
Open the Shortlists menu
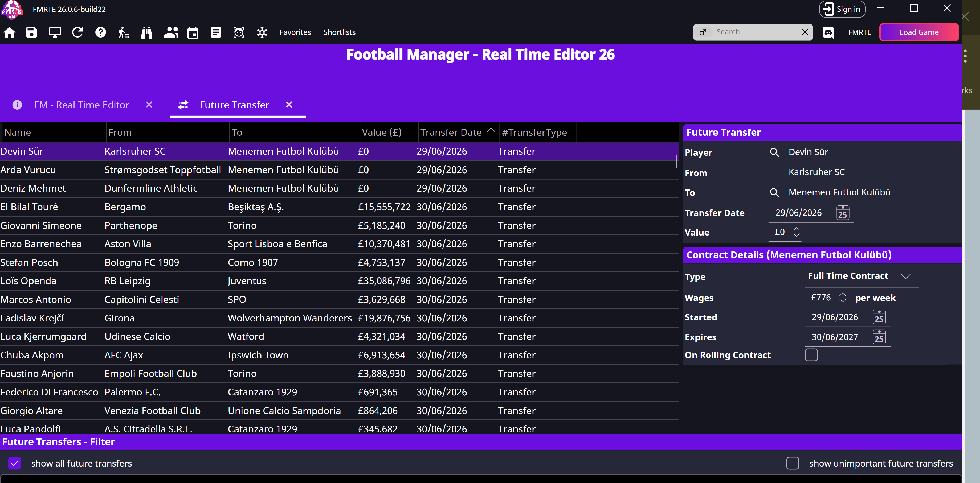coord(339,32)
